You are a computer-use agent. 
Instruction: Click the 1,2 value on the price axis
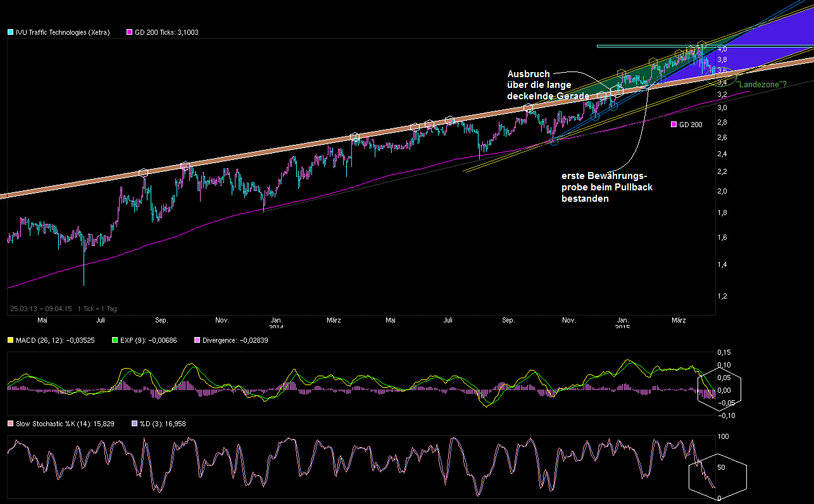point(722,296)
